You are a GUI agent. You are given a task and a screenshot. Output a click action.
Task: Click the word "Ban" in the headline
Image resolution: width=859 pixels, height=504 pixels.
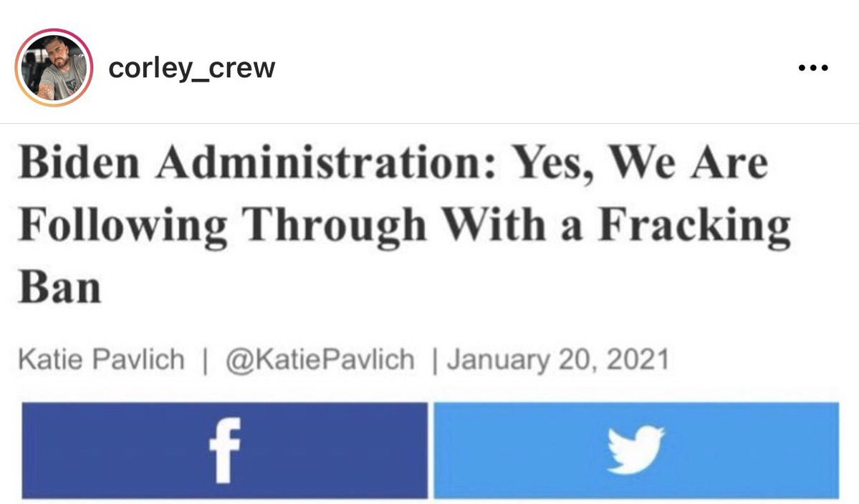pyautogui.click(x=59, y=287)
